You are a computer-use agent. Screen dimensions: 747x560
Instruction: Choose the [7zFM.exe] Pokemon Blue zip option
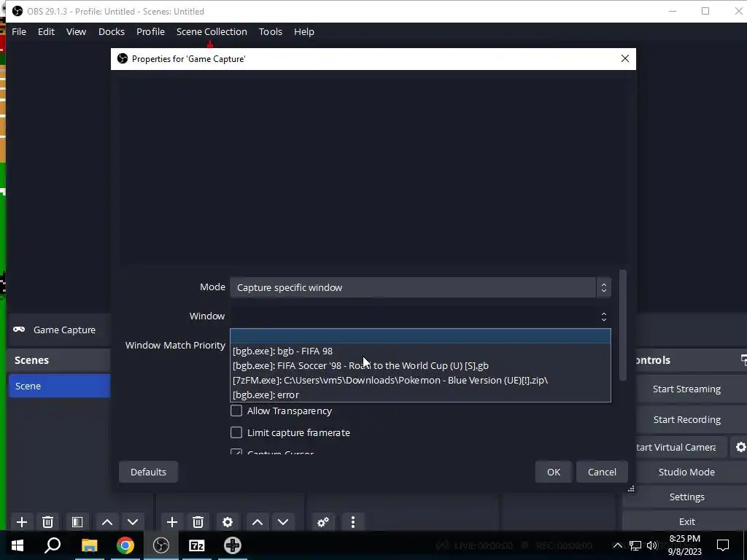[420, 380]
